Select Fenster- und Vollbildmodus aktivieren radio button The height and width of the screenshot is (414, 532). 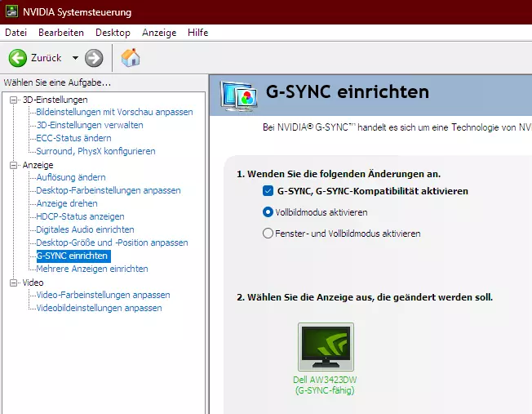268,234
